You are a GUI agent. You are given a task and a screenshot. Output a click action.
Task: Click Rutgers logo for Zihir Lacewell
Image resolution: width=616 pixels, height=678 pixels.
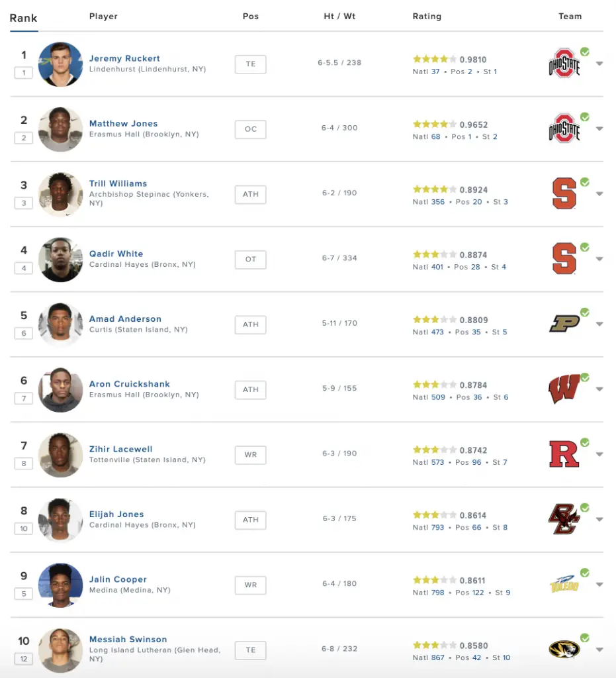[564, 454]
